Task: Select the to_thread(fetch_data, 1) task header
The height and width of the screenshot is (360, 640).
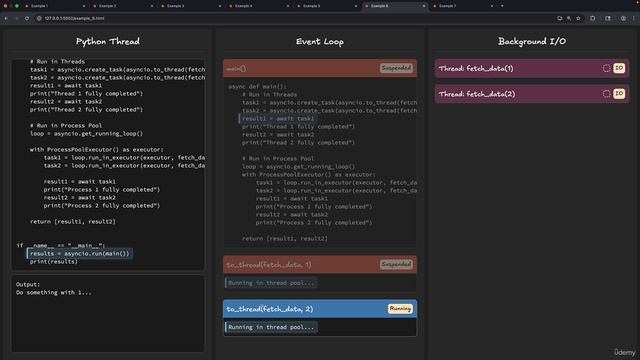Action: click(x=320, y=264)
